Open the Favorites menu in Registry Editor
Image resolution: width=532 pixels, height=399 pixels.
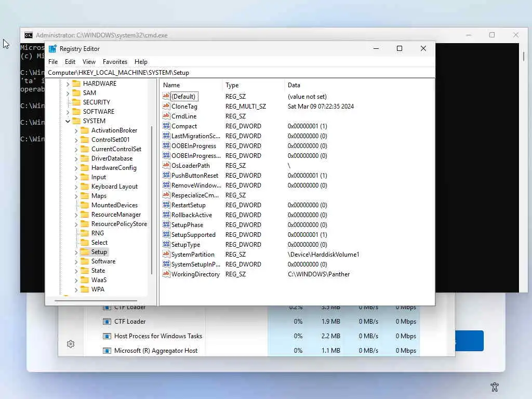115,62
